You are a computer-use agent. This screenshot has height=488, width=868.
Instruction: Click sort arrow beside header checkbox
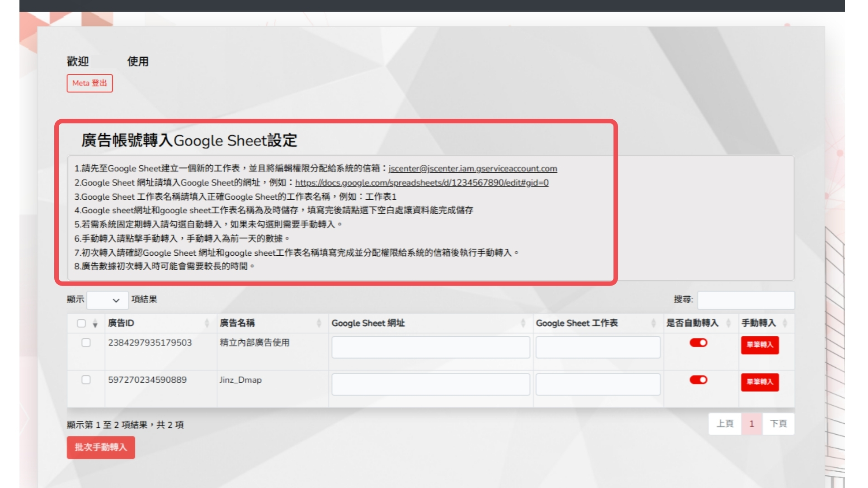(95, 324)
